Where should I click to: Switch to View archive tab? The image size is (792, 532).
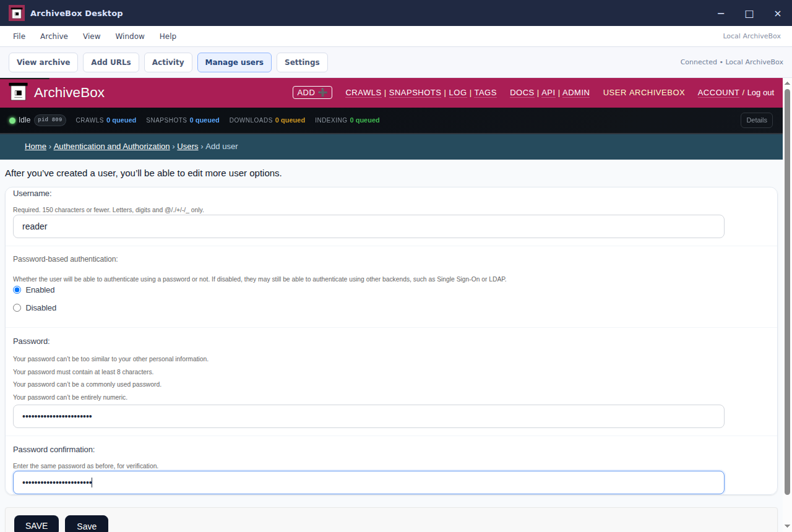click(x=43, y=62)
